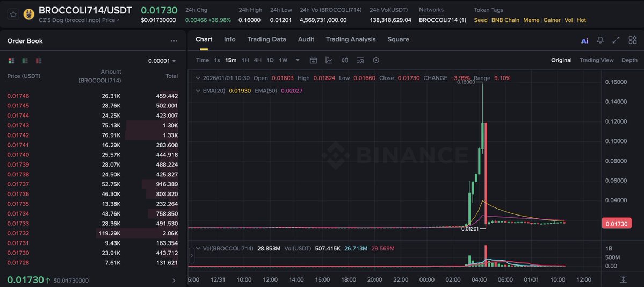Viewport: 644px width, 287px height.
Task: Collapse the EMA(20) indicator legend
Action: (198, 91)
